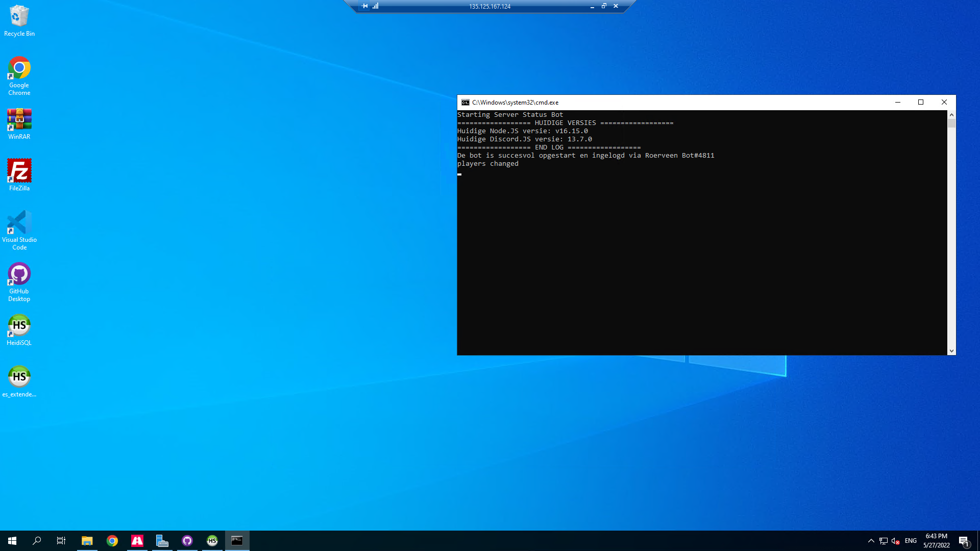Launch the GitHub Desktop shortcut
Screen dimensions: 980x551
coord(19,274)
